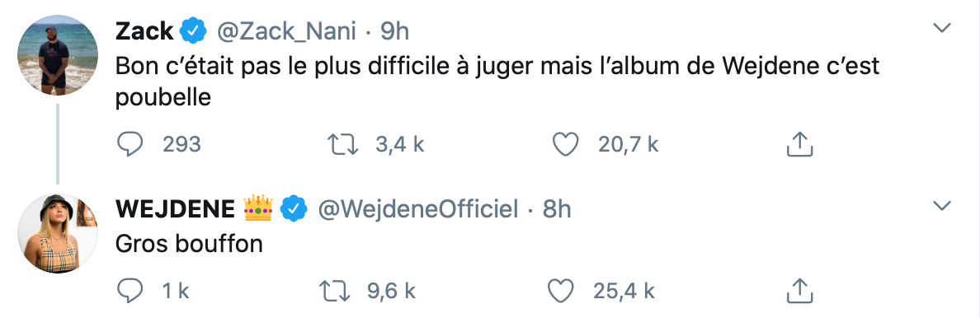Click the 'Gros bouffon' tweet text
Viewport: 980px width, 318px height.
point(189,245)
